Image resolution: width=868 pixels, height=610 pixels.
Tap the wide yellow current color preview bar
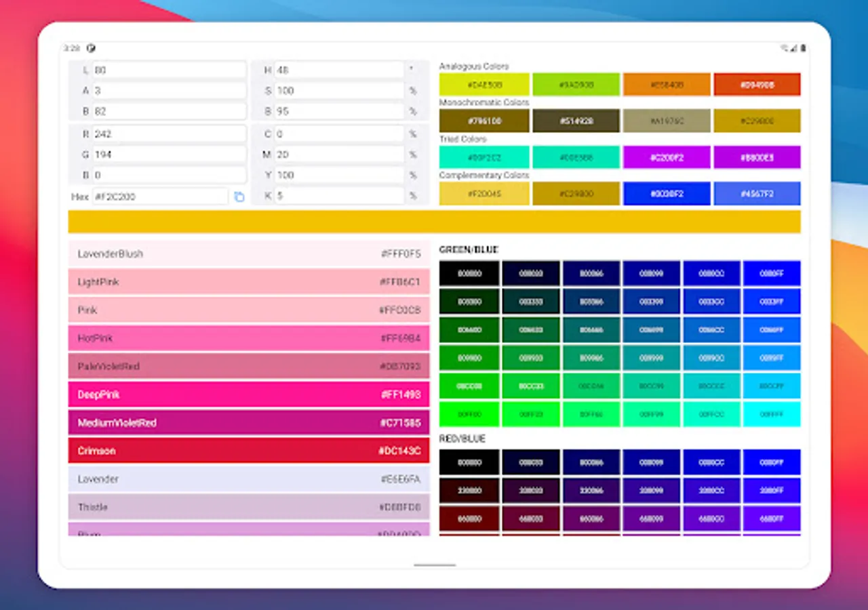tap(434, 222)
